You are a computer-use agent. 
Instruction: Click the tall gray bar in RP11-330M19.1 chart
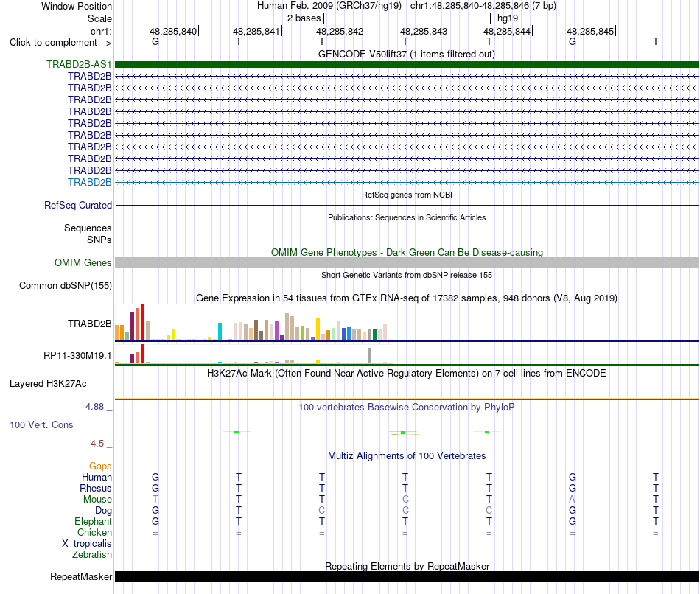pyautogui.click(x=369, y=355)
